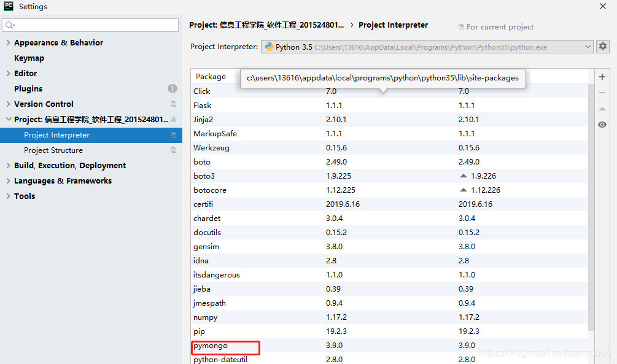The image size is (617, 364).
Task: Click the copy icon beside Project Interpreter
Action: tap(173, 135)
